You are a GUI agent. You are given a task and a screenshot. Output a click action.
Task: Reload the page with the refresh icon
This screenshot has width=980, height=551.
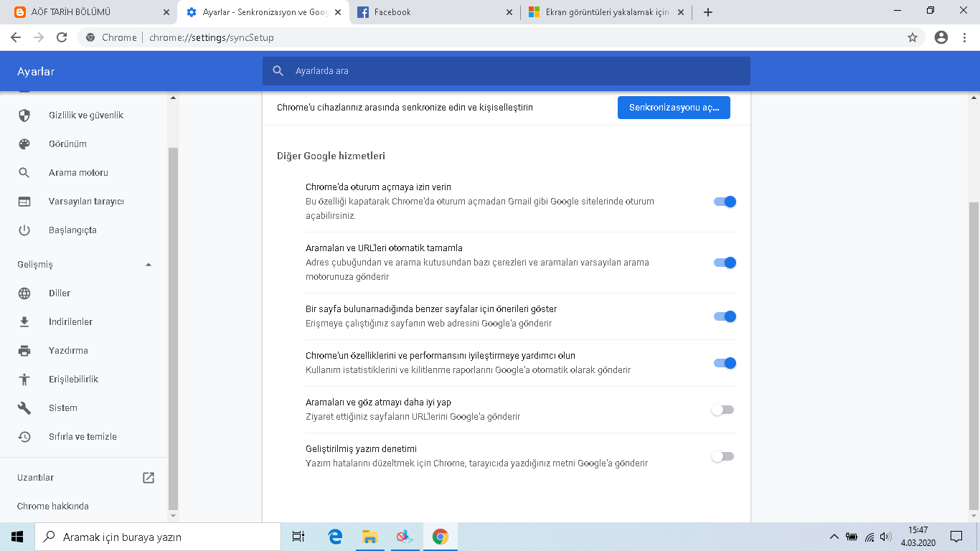[62, 37]
